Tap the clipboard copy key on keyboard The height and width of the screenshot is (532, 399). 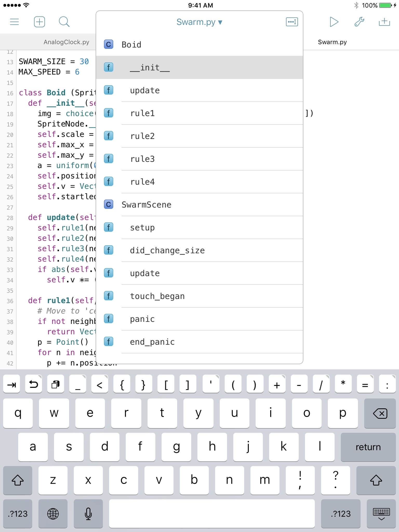point(56,384)
